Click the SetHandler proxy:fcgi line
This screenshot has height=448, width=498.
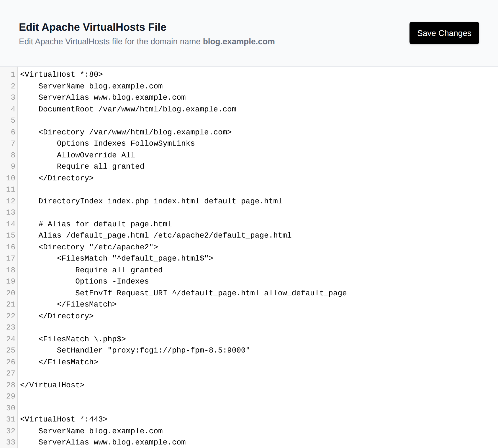(x=153, y=350)
